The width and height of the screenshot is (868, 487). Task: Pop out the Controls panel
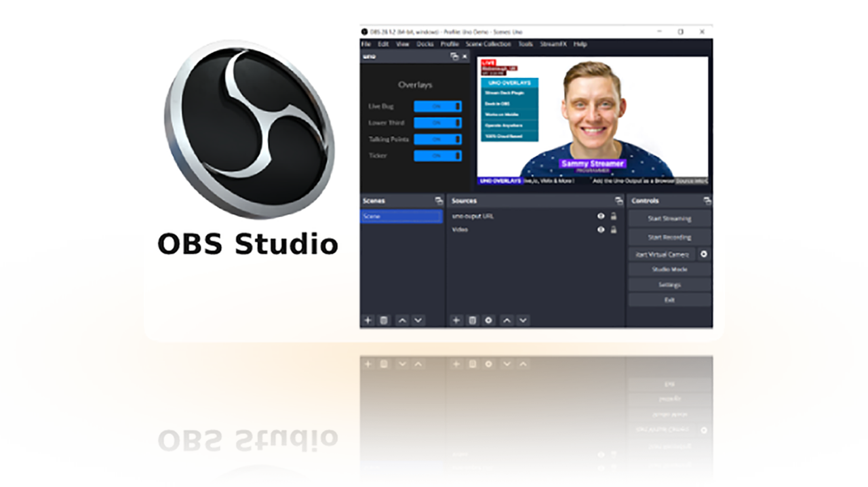click(x=709, y=201)
